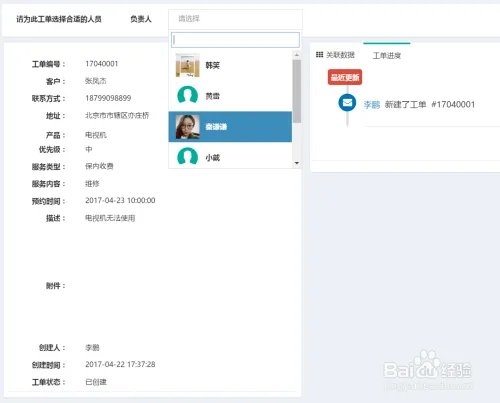Click the address 北京市市辖区亦庄桥
500x403 pixels.
[x=117, y=115]
